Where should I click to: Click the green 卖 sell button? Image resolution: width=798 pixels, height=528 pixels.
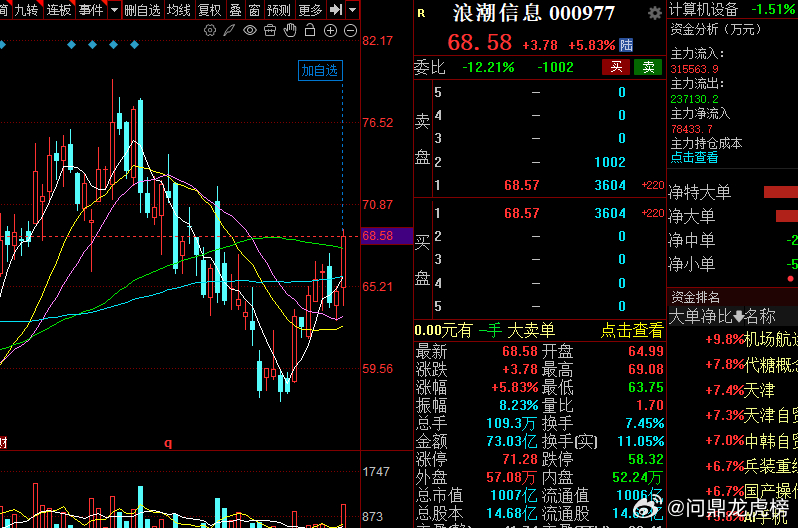648,67
